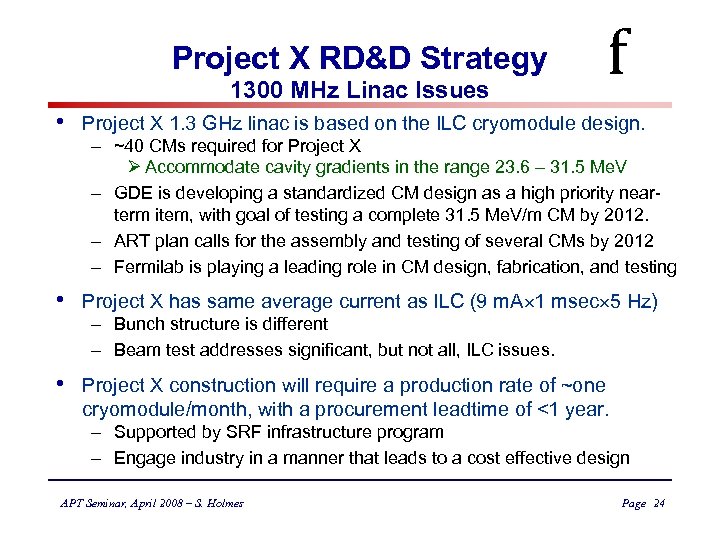Image resolution: width=720 pixels, height=540 pixels.
Task: Click the 'same average current as ILC' bullet
Action: (x=370, y=302)
